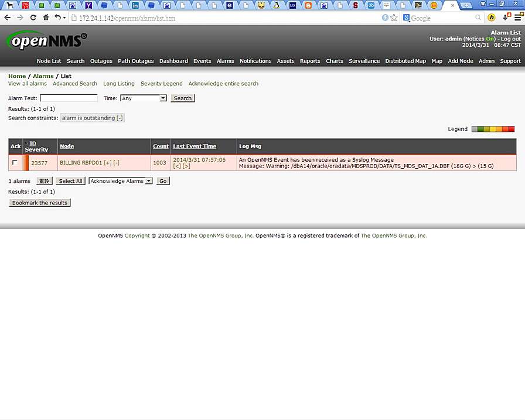This screenshot has width=525, height=420.
Task: Open Path Outages in the navigation bar
Action: (135, 61)
